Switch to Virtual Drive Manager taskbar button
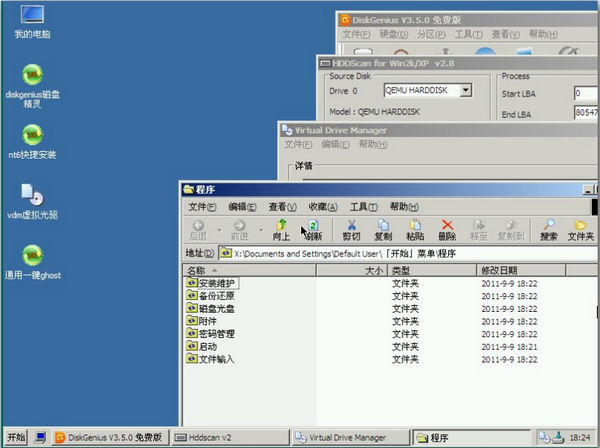 coord(351,437)
